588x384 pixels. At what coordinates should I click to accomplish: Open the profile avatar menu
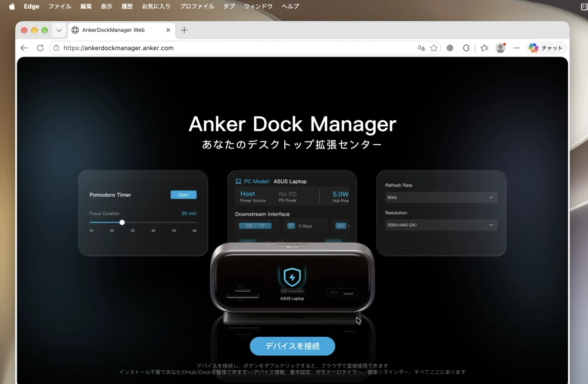pyautogui.click(x=500, y=48)
